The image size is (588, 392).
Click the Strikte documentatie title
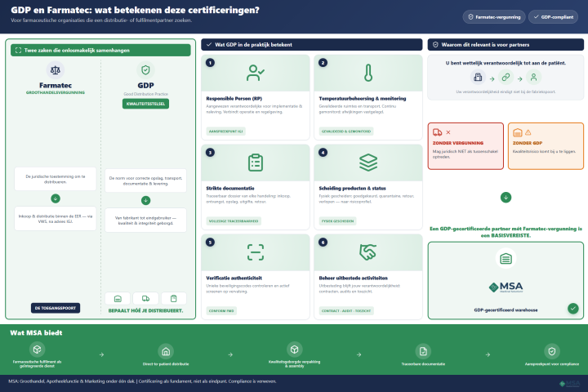(x=230, y=189)
